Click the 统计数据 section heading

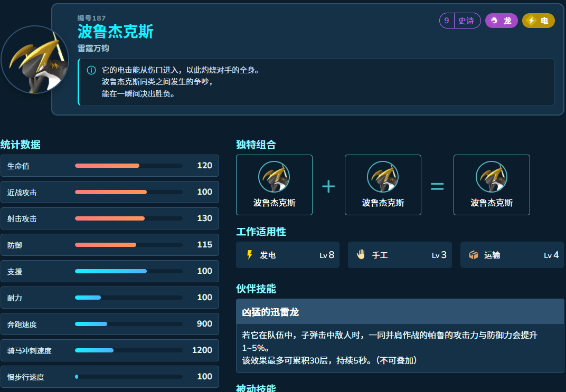point(20,145)
